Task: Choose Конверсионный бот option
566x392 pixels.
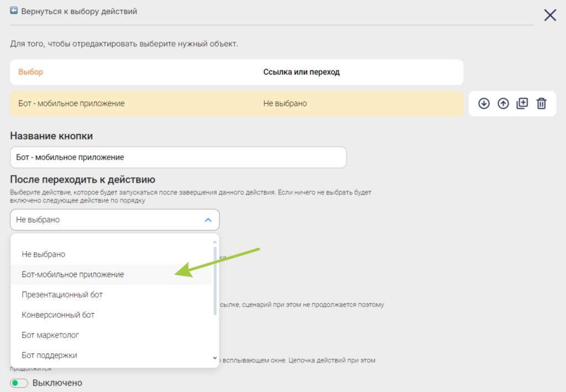Action: click(x=111, y=315)
